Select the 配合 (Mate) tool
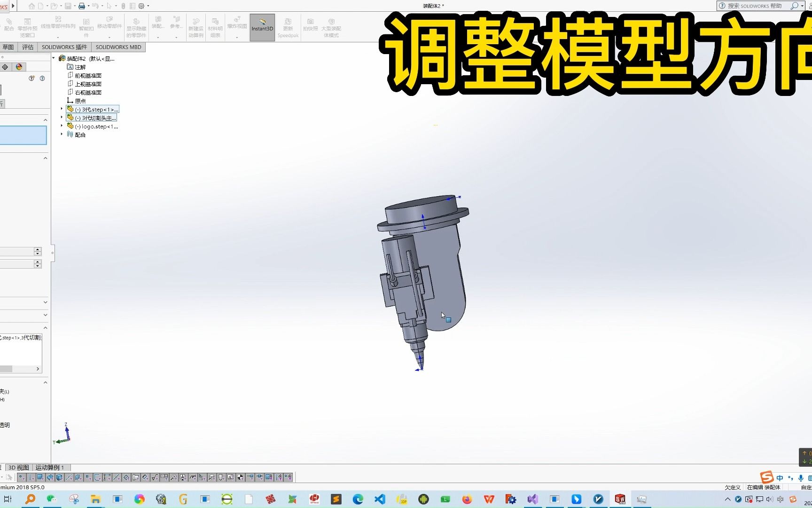This screenshot has width=812, height=508. [x=8, y=24]
